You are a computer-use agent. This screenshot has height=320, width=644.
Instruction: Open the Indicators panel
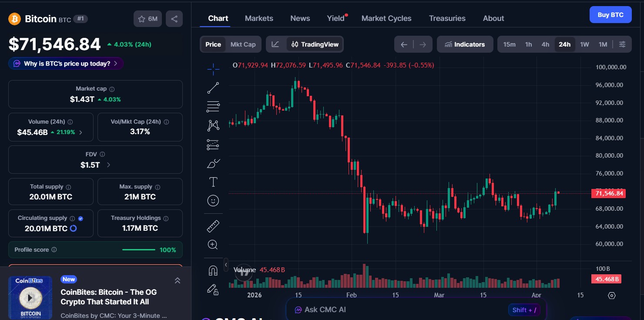coord(465,44)
